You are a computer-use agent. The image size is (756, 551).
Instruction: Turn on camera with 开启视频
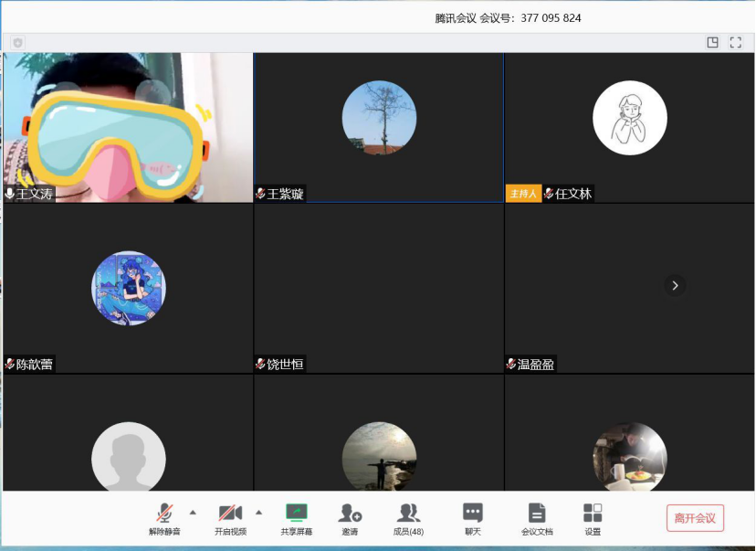click(230, 514)
